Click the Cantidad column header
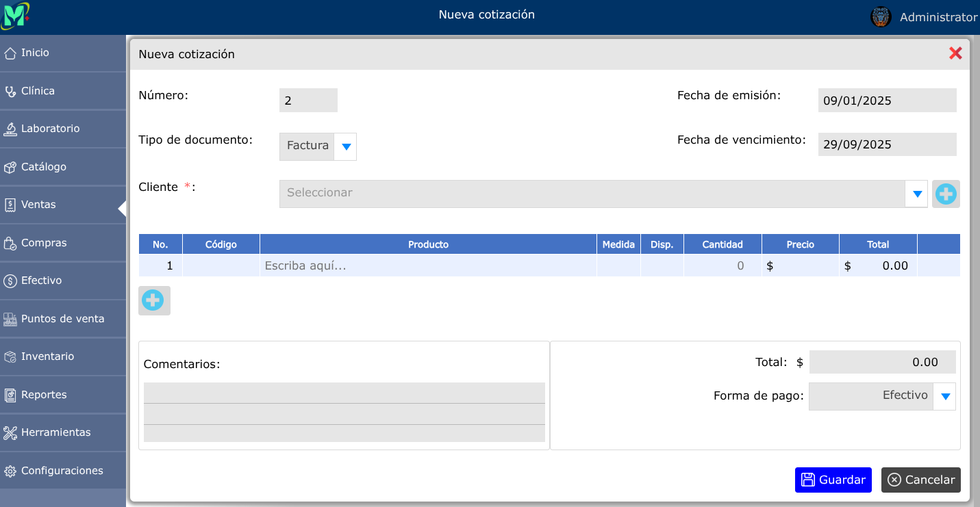This screenshot has width=980, height=507. click(x=723, y=244)
